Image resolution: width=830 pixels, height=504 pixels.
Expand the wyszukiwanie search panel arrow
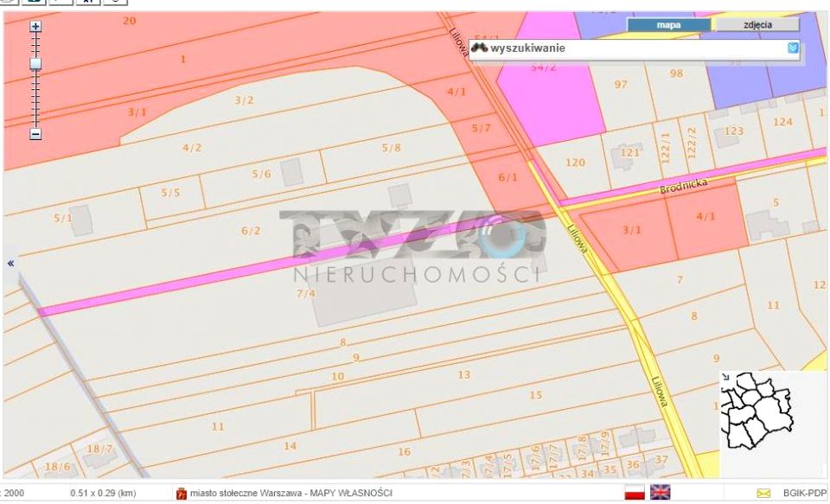point(793,48)
